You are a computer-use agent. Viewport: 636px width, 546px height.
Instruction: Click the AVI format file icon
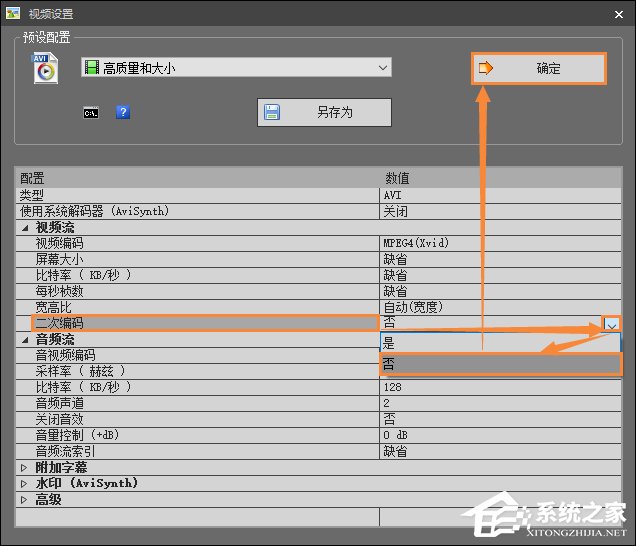pos(45,68)
